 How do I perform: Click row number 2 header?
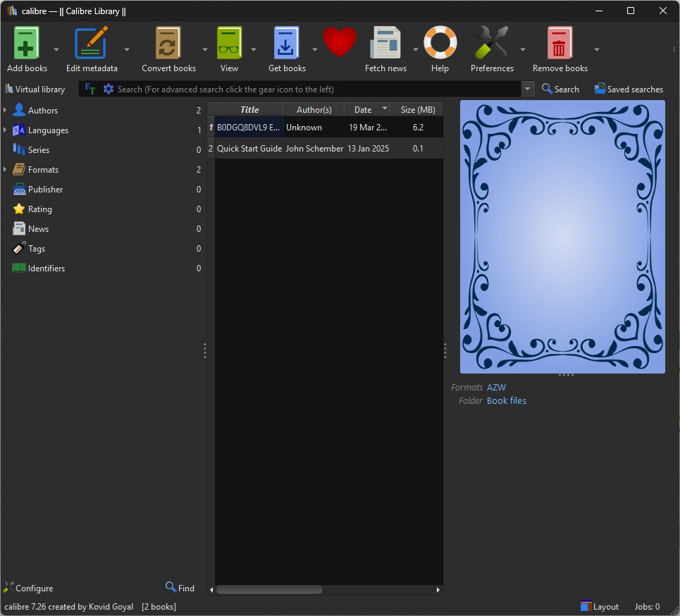coord(211,148)
